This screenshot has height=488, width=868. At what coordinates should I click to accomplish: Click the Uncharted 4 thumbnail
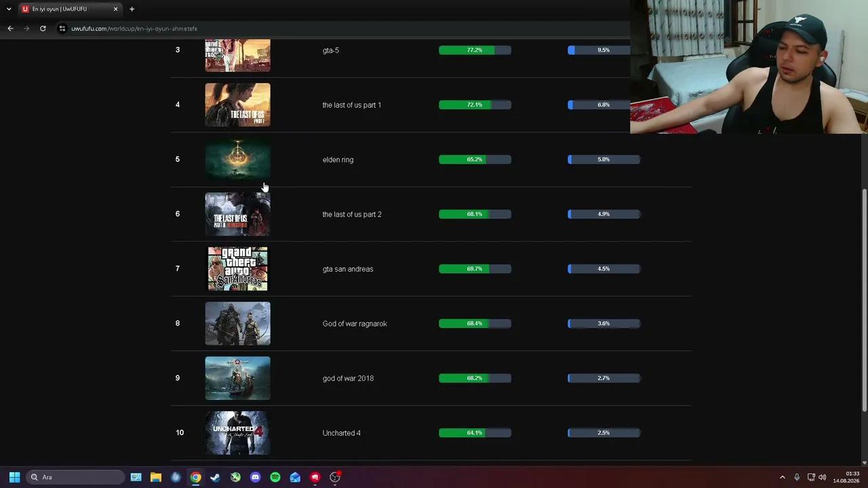tap(237, 433)
